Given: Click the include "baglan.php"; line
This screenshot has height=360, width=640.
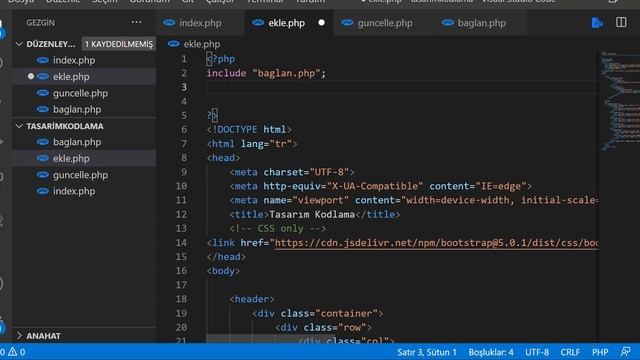Looking at the screenshot, I should (266, 73).
